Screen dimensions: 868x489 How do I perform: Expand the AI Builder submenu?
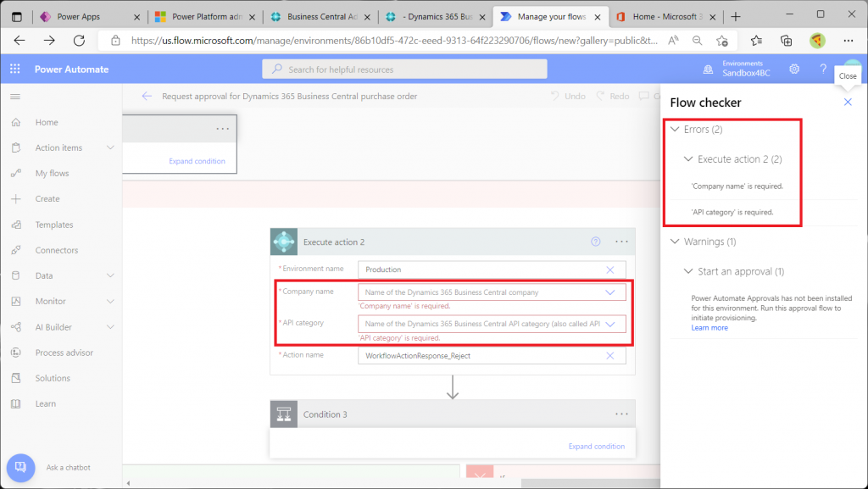110,327
